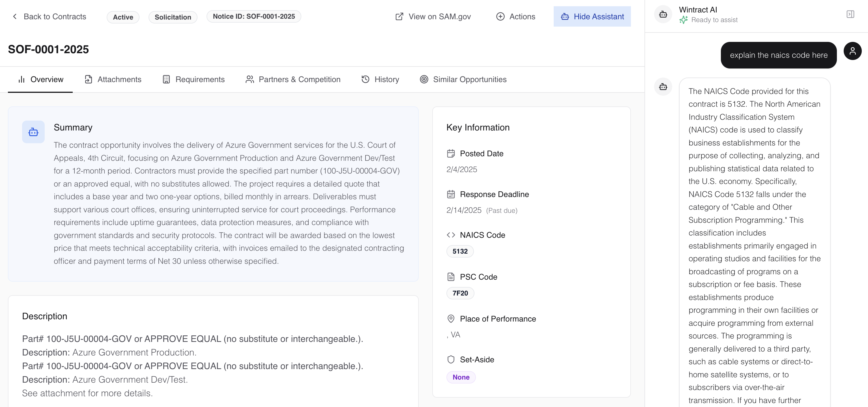
Task: Click the NAICS Code brackets icon
Action: pyautogui.click(x=450, y=235)
